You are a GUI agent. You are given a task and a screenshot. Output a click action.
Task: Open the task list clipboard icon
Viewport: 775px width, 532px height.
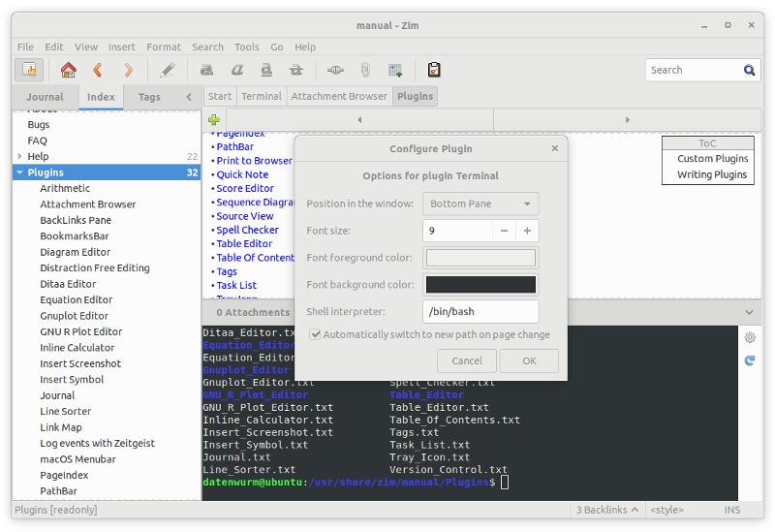pos(434,70)
